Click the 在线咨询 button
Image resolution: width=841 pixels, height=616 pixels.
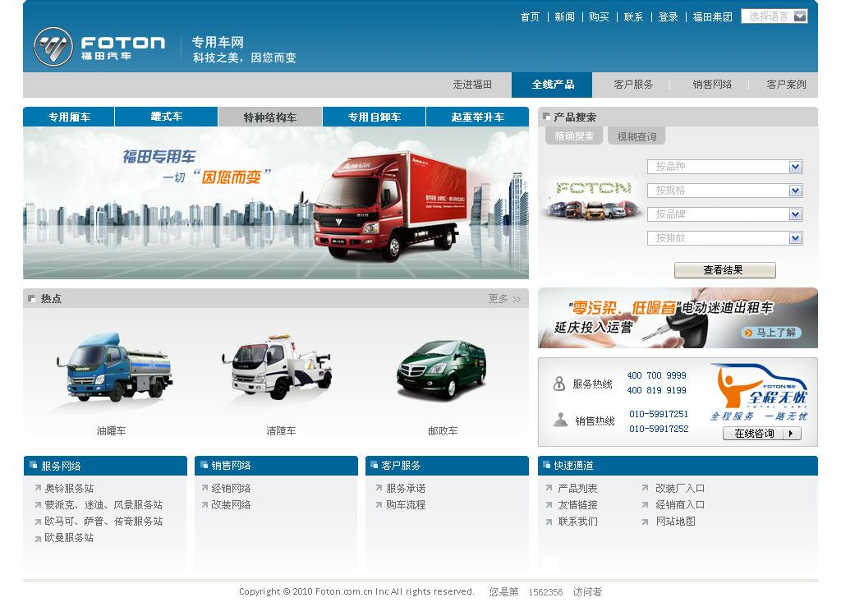pos(761,434)
